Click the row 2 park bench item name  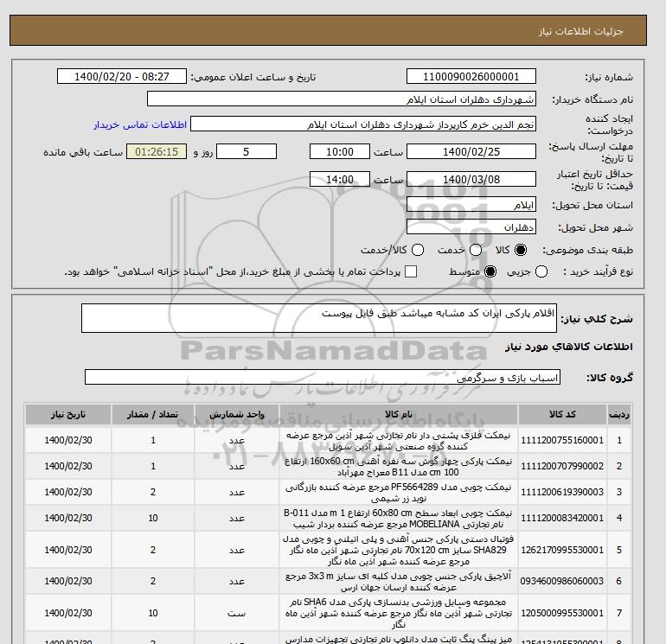[x=399, y=467]
